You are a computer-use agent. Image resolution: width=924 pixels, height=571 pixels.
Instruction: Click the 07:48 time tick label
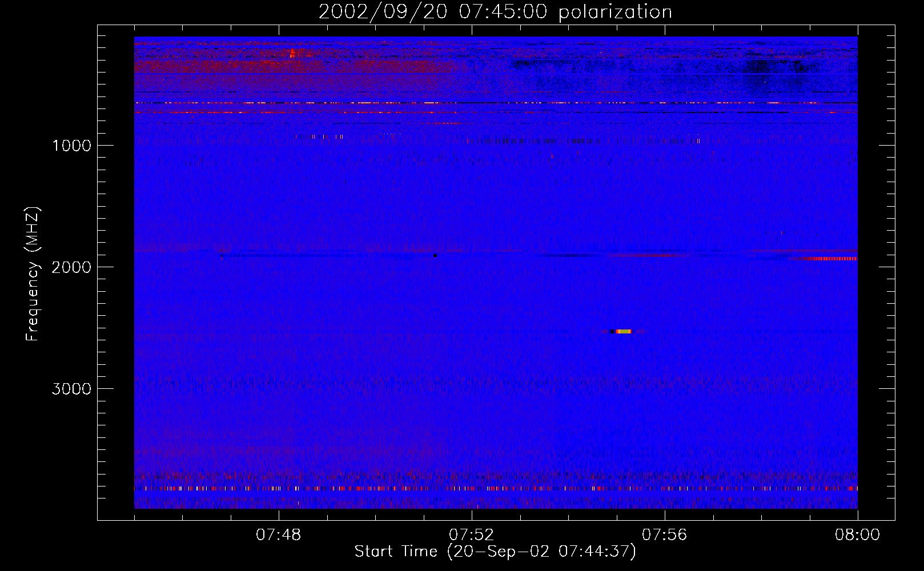(x=279, y=535)
